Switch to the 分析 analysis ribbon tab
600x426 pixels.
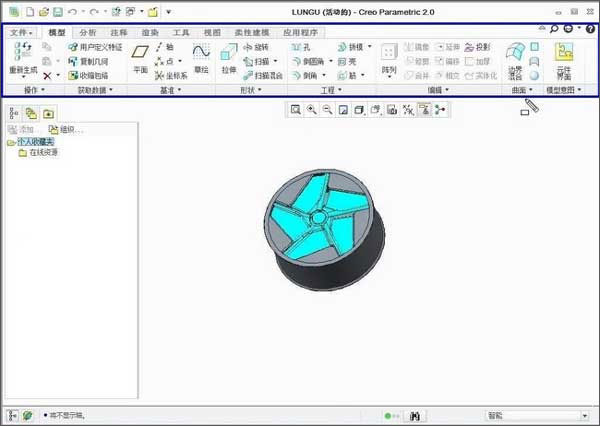tap(87, 33)
